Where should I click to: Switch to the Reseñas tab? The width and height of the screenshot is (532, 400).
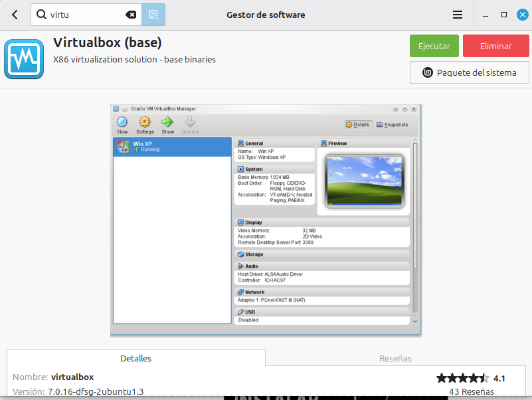[395, 358]
